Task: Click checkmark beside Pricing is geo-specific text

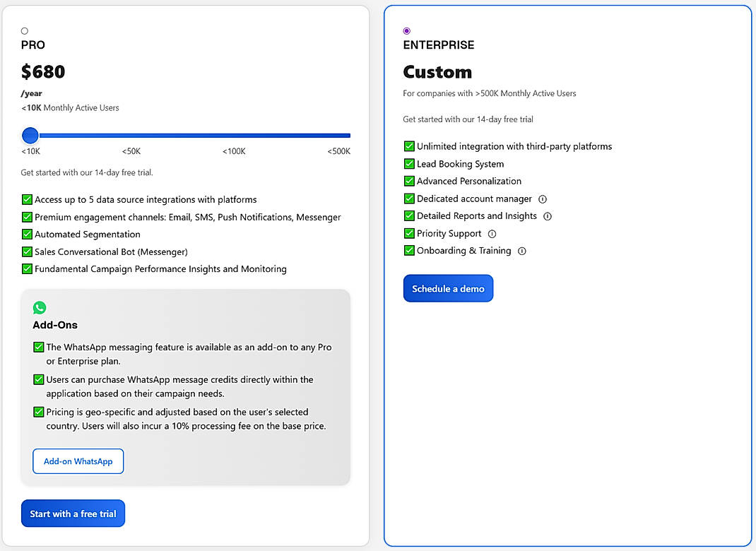Action: click(x=39, y=412)
